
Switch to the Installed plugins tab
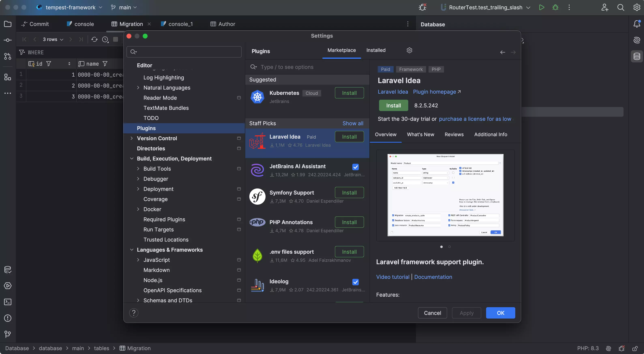tap(376, 50)
